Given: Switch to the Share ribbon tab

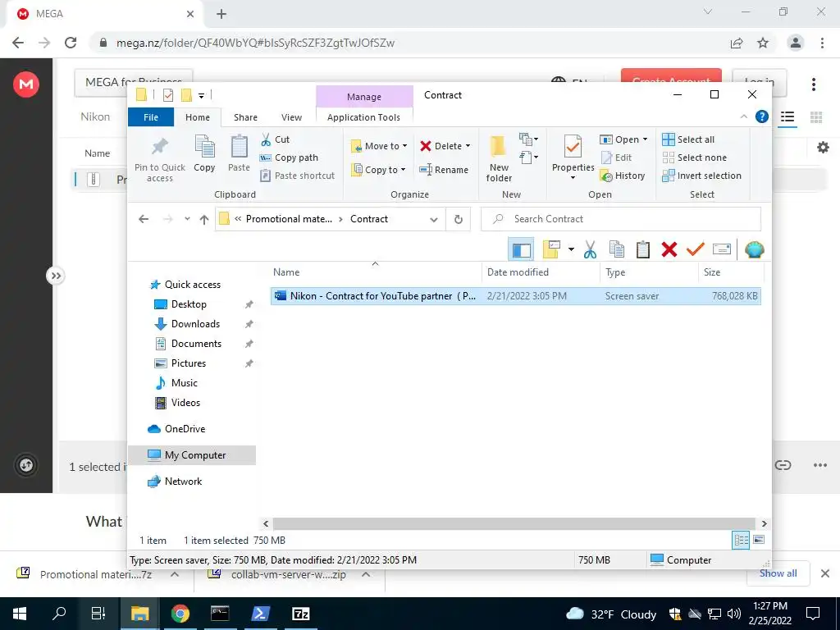Looking at the screenshot, I should pyautogui.click(x=245, y=117).
